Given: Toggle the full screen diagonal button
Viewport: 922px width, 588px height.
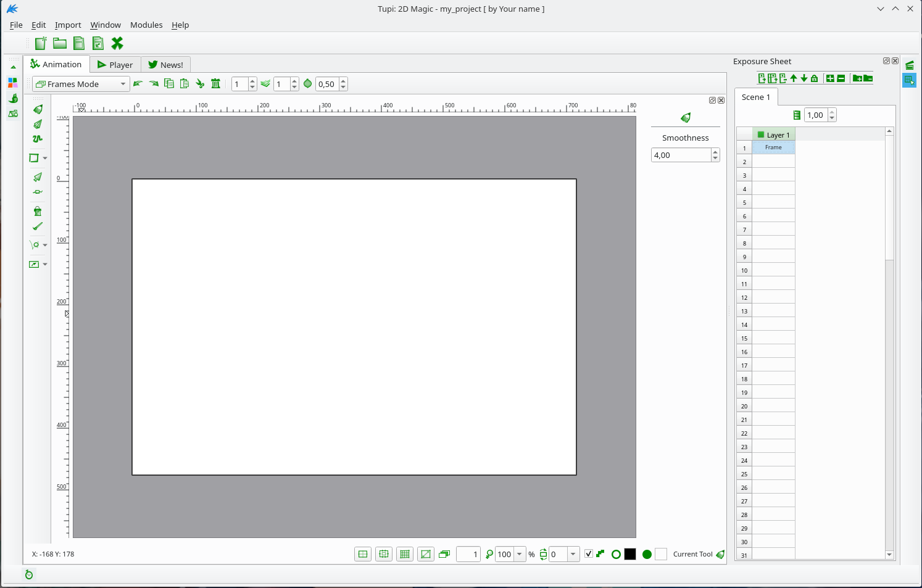Looking at the screenshot, I should pos(426,554).
